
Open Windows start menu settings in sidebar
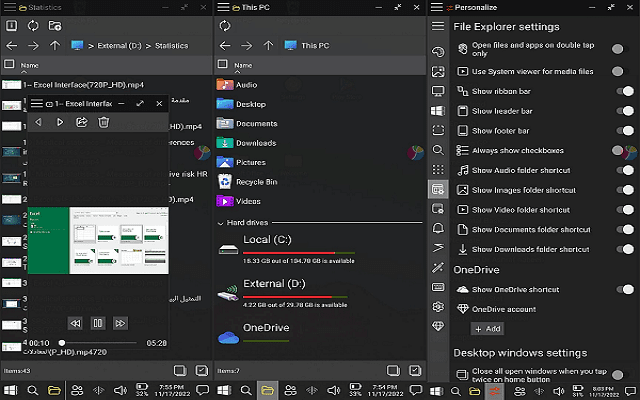click(438, 111)
